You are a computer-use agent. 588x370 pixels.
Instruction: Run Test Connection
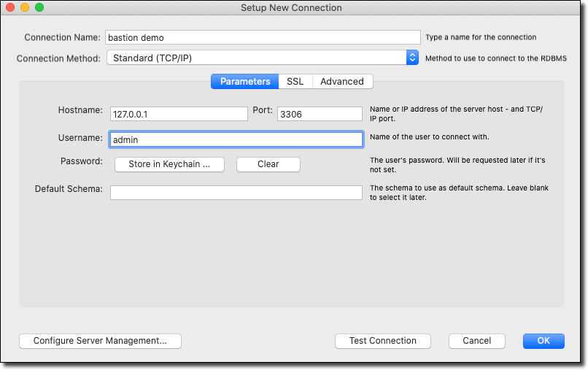pyautogui.click(x=383, y=341)
